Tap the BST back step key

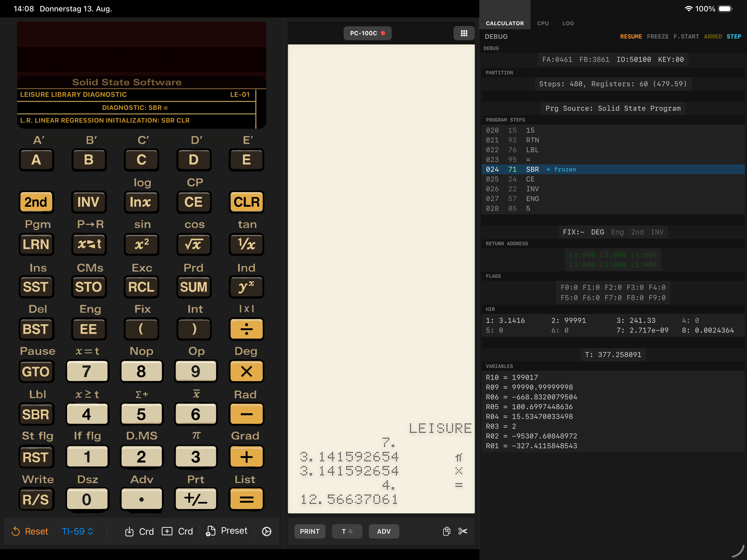(36, 329)
